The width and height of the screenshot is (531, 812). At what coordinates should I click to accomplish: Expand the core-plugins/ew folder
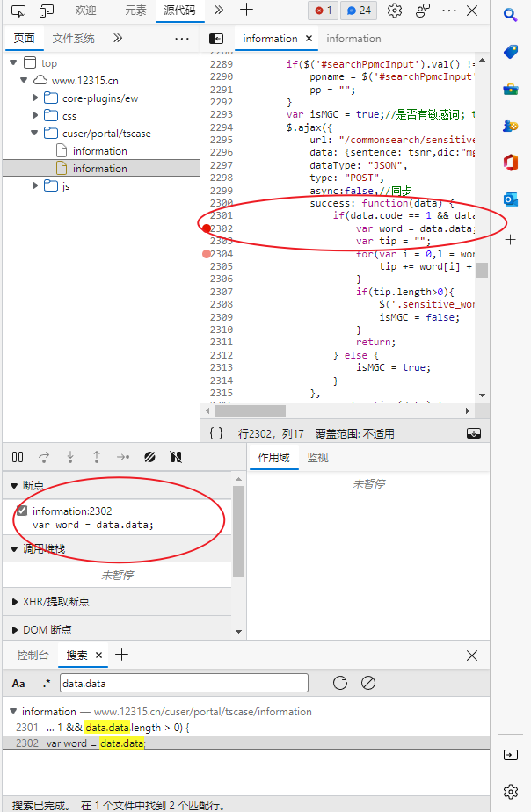[34, 98]
